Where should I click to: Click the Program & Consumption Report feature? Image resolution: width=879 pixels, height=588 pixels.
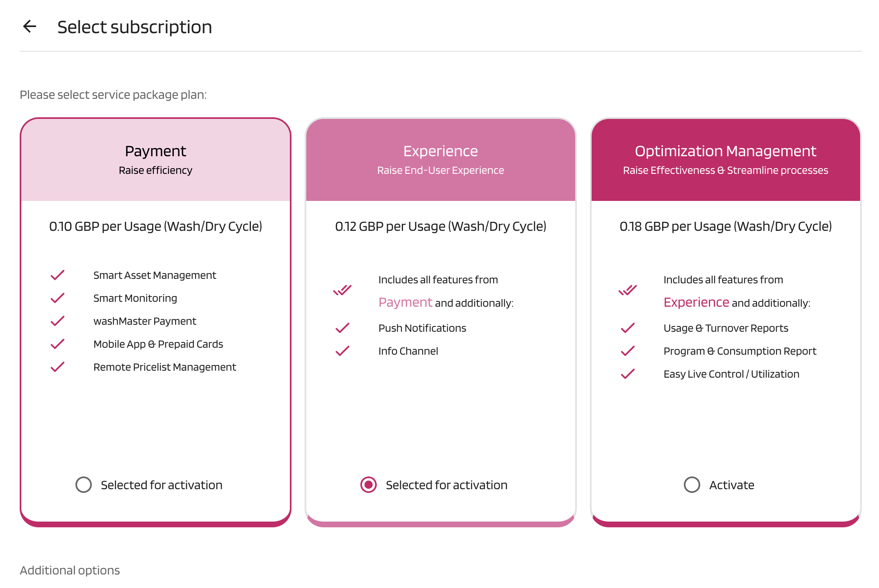point(740,351)
